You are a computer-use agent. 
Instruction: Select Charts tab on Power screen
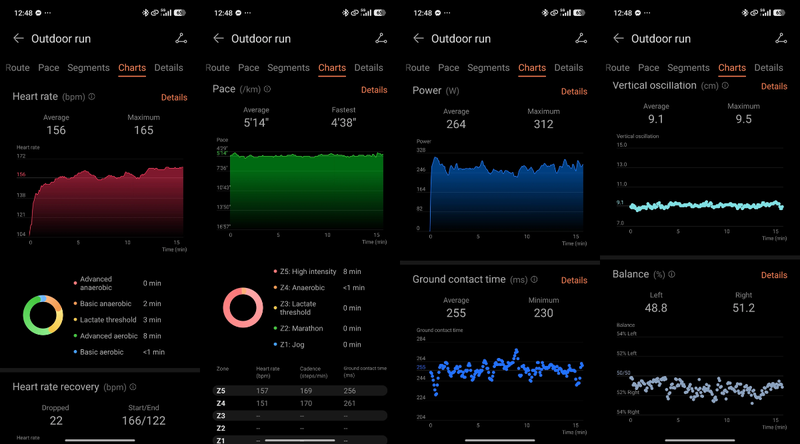[532, 68]
